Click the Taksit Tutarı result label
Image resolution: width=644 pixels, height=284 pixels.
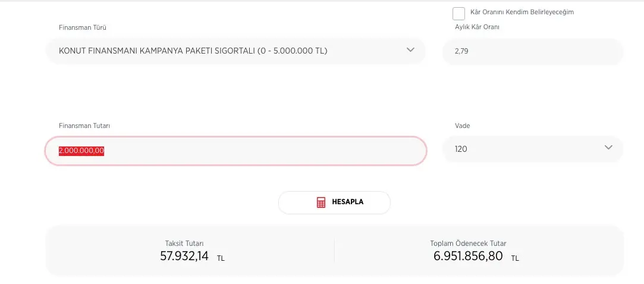[184, 244]
